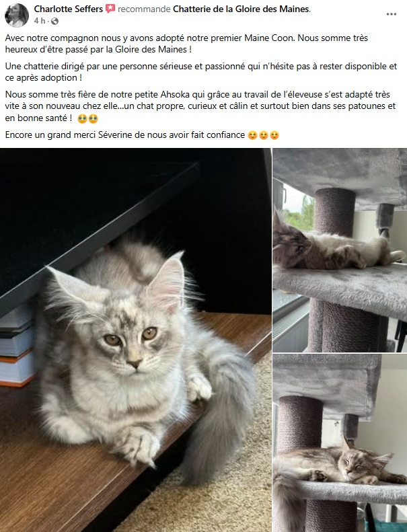407x532 pixels.
Task: Click the first paragraph about Maine Coon
Action: pos(186,44)
